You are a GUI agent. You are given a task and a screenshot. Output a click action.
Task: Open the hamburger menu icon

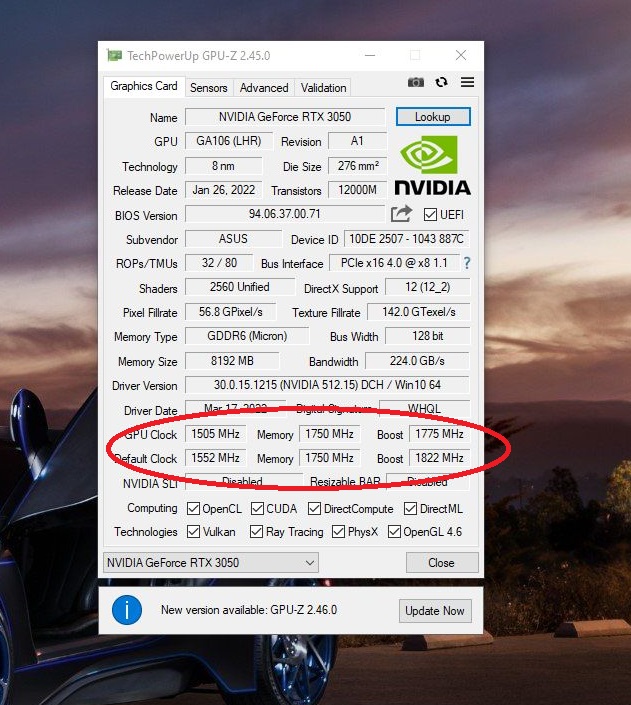pos(467,82)
